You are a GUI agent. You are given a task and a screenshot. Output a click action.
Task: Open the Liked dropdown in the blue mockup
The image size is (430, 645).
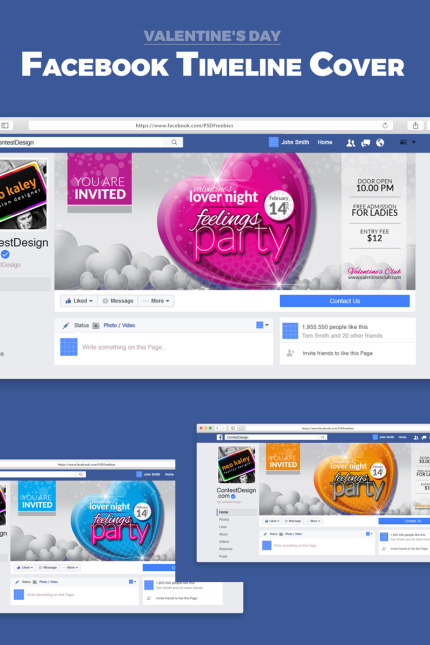point(25,568)
